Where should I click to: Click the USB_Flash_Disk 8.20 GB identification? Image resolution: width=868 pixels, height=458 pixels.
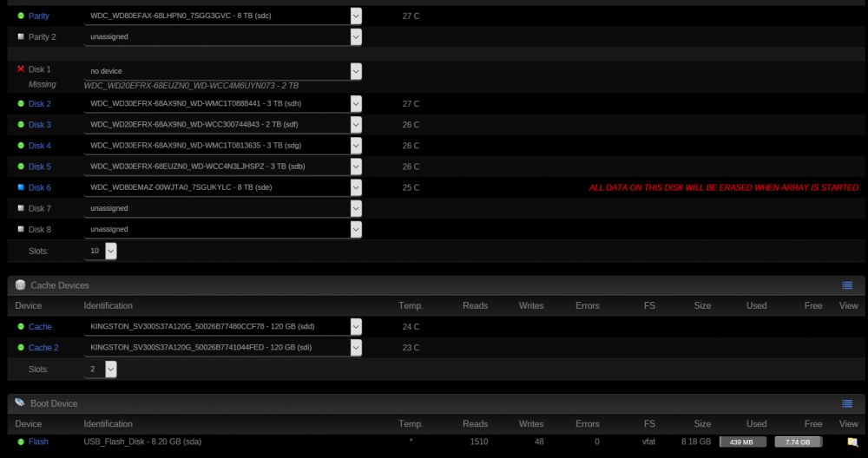(142, 442)
